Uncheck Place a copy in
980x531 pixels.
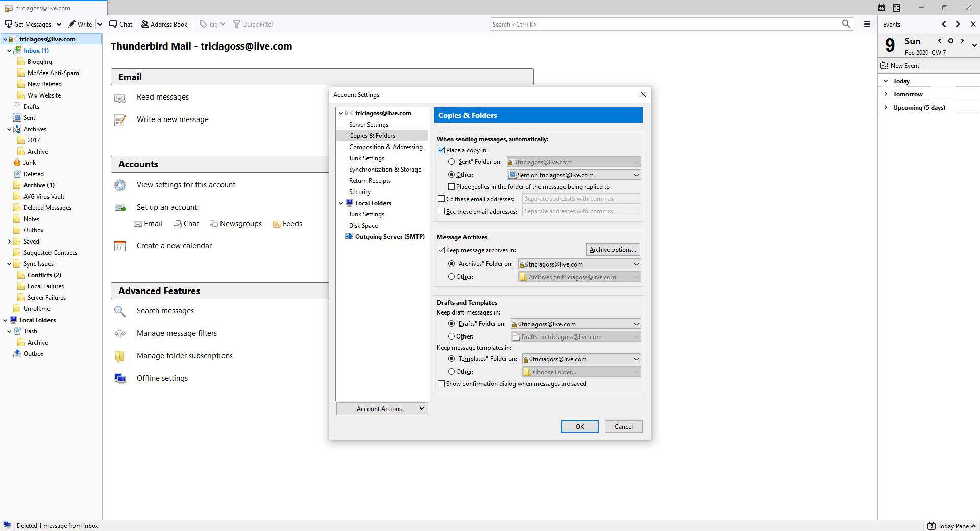pyautogui.click(x=442, y=150)
